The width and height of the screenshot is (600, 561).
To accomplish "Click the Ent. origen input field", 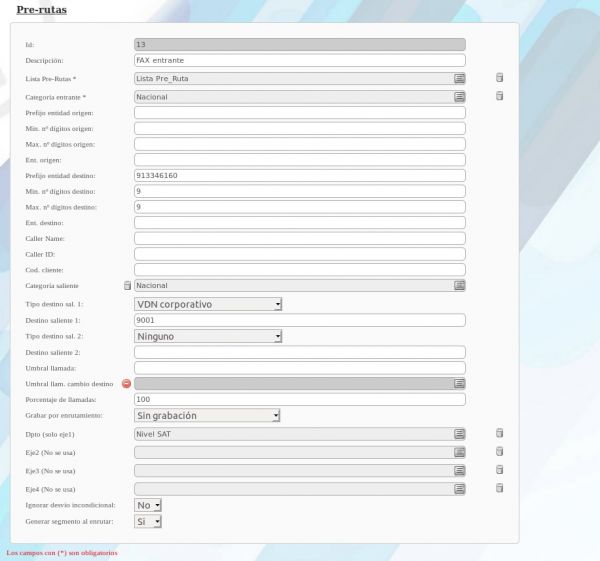I will 300,160.
